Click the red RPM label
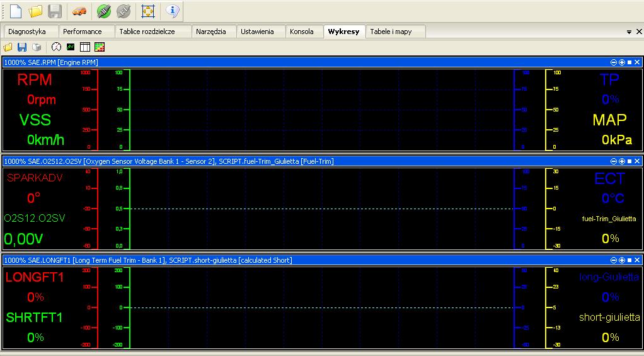The height and width of the screenshot is (356, 644). coord(35,80)
